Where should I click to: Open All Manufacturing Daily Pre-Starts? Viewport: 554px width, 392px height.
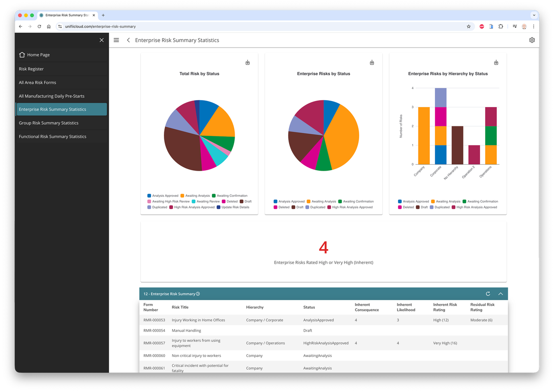(x=52, y=96)
